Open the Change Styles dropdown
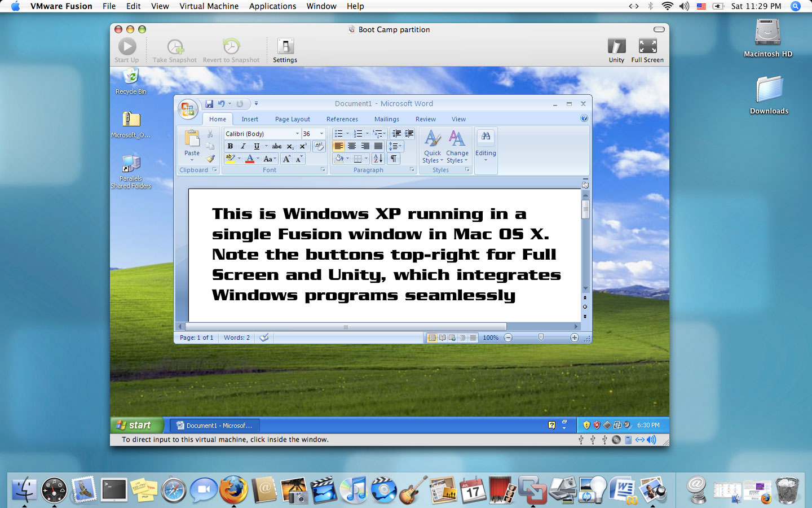812x508 pixels. 457,147
